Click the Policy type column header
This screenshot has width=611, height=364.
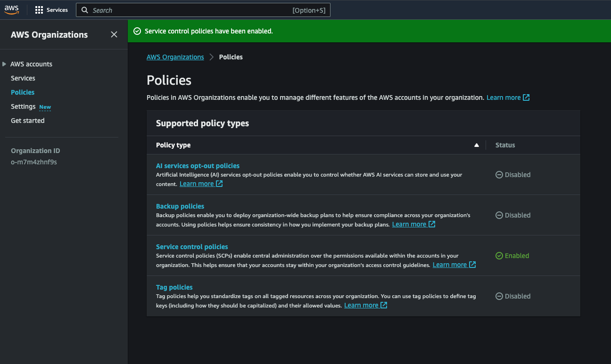(173, 145)
